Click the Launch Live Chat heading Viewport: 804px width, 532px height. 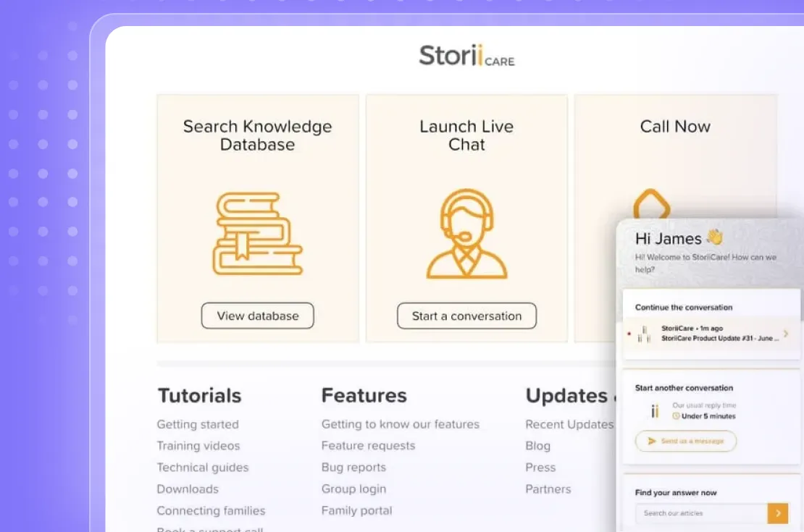[x=466, y=135]
